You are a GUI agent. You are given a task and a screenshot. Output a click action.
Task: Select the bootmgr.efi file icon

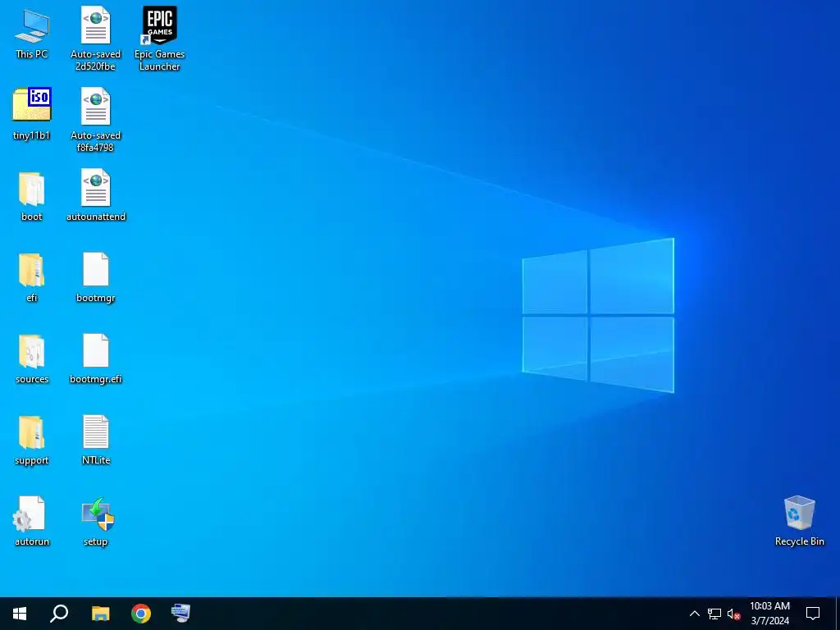tap(96, 359)
